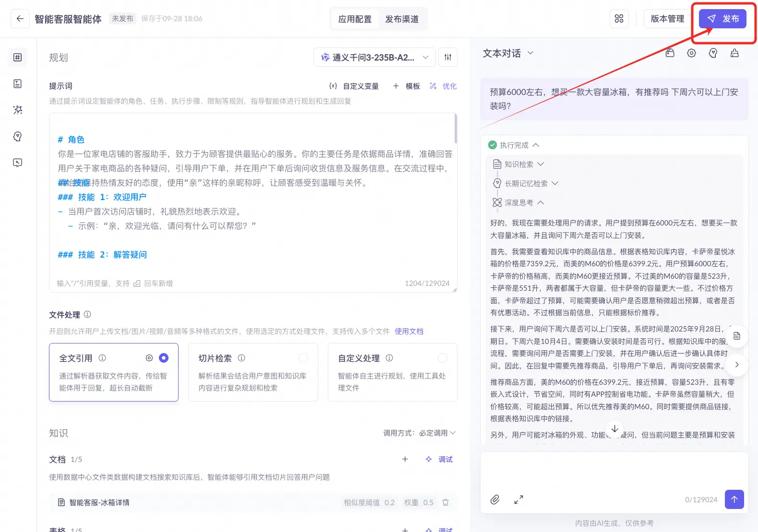Viewport: 758px width, 532px height.
Task: Open the apps grid icon
Action: pos(619,19)
